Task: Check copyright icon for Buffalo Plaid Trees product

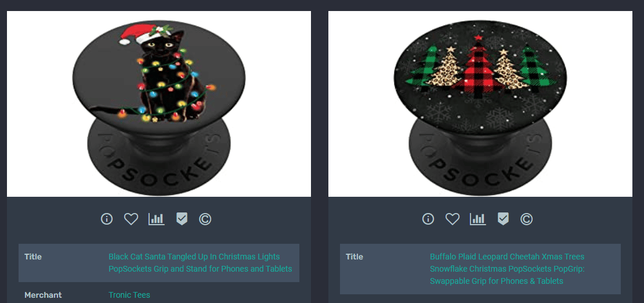Action: [x=527, y=219]
